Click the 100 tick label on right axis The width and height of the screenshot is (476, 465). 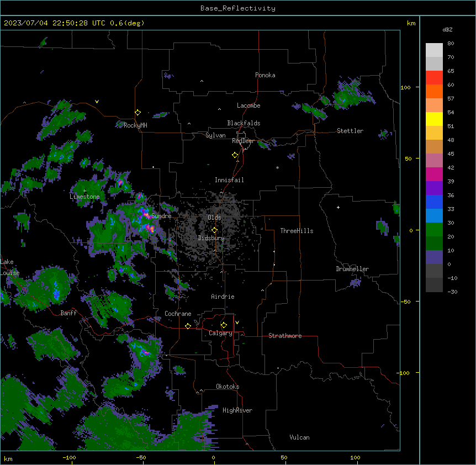[405, 87]
